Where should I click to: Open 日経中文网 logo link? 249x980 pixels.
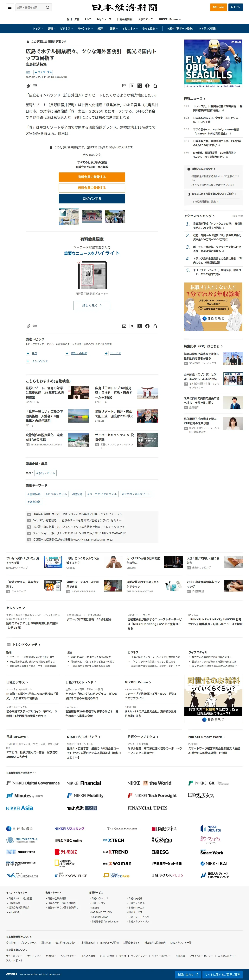[82, 808]
